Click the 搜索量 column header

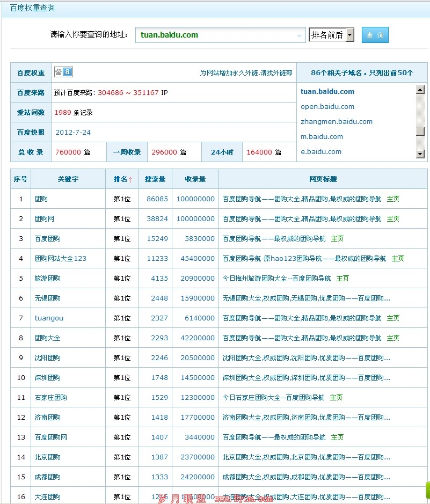pyautogui.click(x=155, y=179)
